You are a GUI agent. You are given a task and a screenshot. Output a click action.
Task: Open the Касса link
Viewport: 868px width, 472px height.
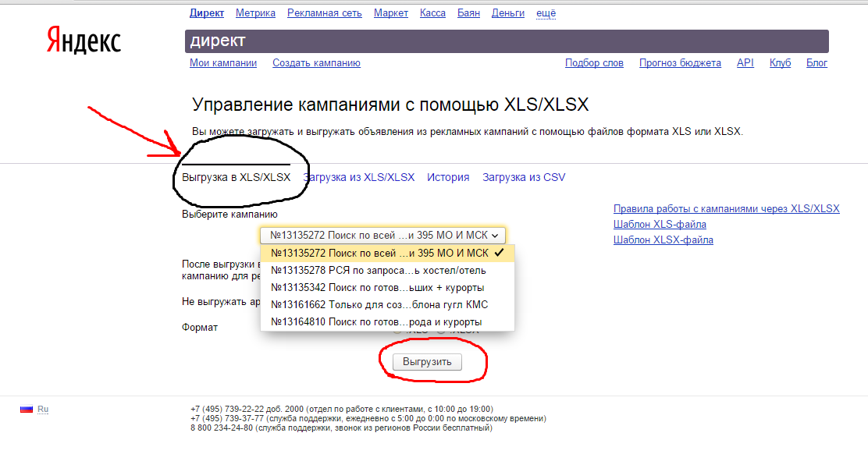432,12
